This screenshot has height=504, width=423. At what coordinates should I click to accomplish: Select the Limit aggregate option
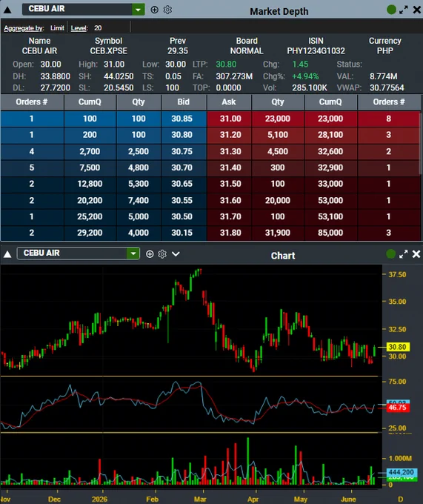pyautogui.click(x=57, y=28)
